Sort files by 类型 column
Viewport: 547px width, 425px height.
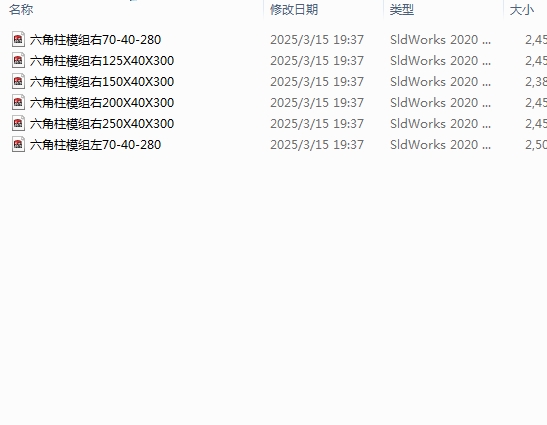click(x=402, y=9)
